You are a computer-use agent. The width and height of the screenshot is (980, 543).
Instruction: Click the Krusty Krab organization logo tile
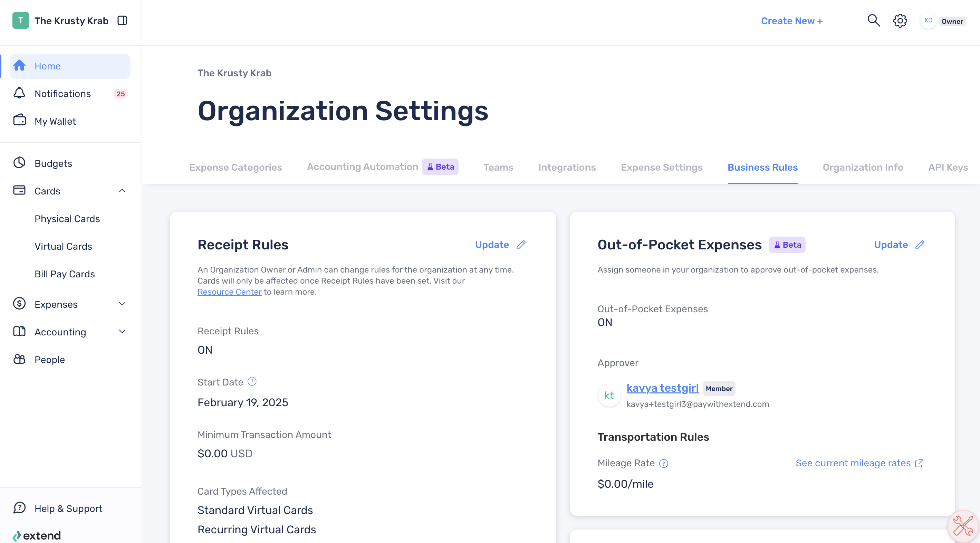pos(20,20)
